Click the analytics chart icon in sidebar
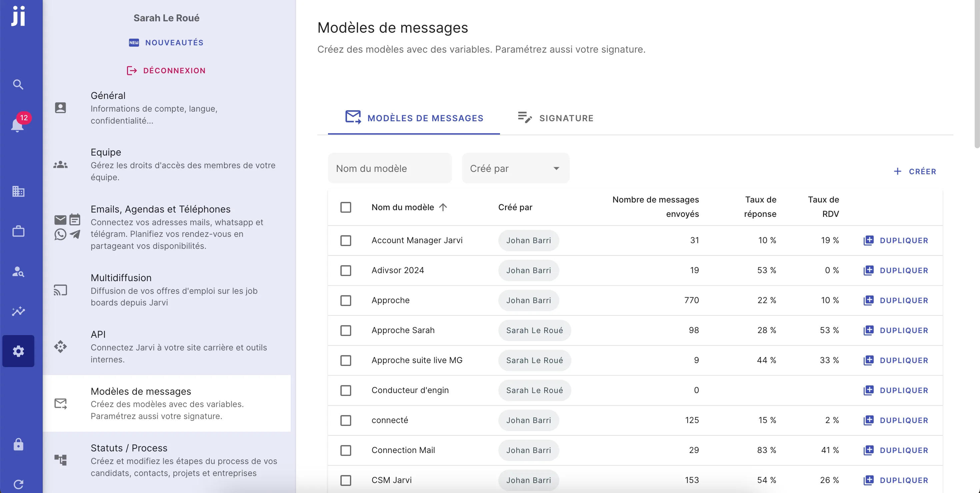Screen dimensions: 980x493 18,311
